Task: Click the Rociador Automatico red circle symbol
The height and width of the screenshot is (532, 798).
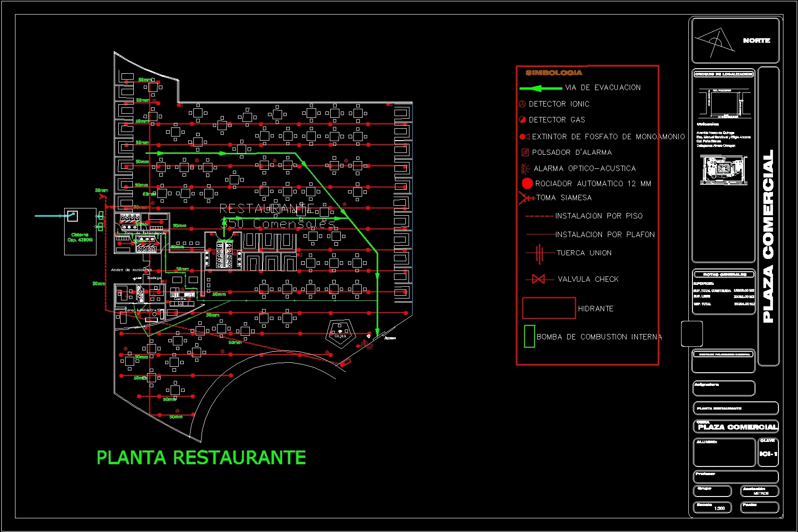Action: (527, 183)
